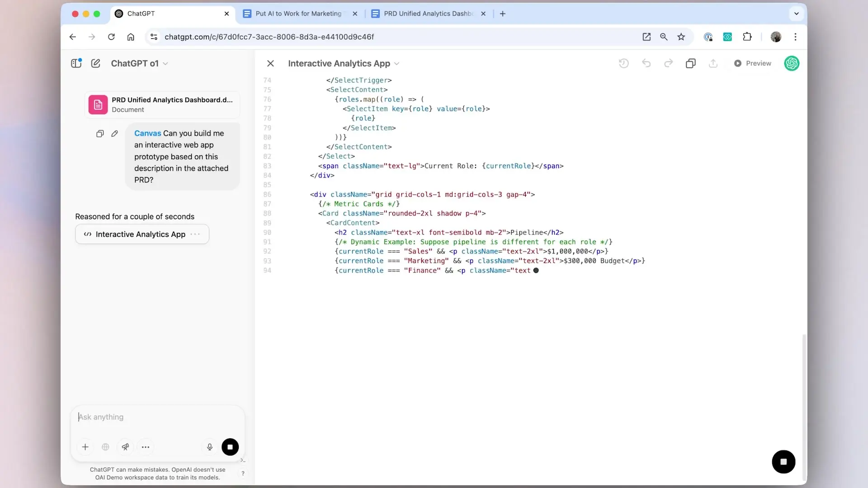The height and width of the screenshot is (488, 868).
Task: Start a new chat with compose icon
Action: (x=95, y=63)
